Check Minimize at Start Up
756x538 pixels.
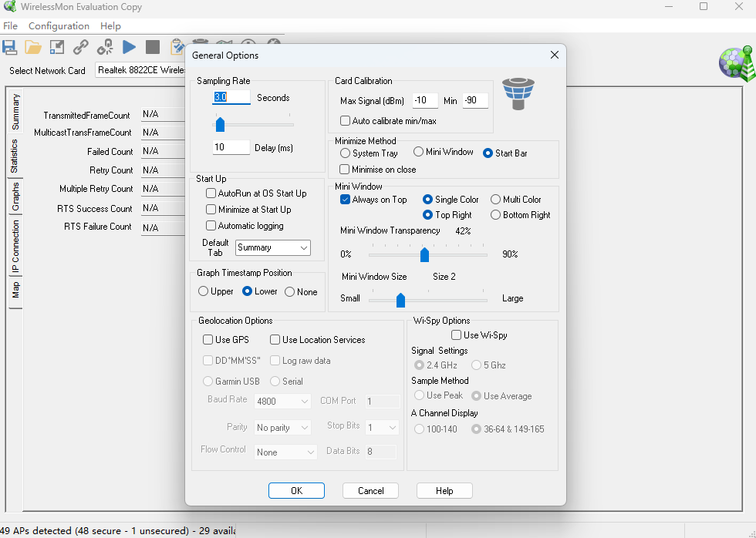click(211, 210)
